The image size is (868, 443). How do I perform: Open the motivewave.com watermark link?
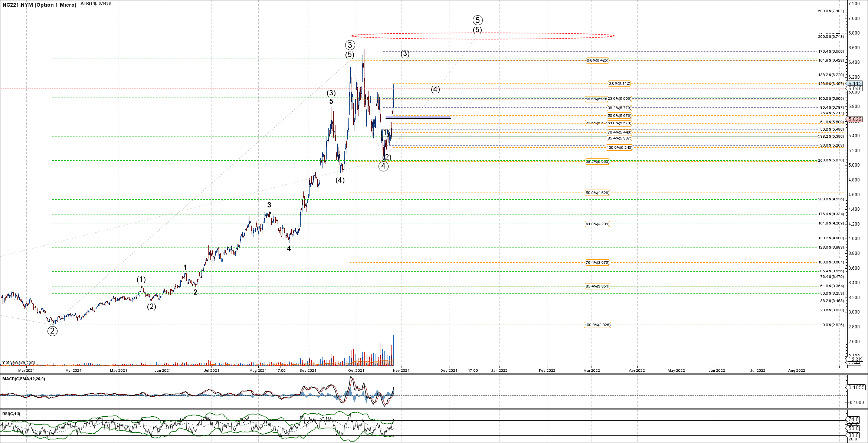(x=19, y=362)
